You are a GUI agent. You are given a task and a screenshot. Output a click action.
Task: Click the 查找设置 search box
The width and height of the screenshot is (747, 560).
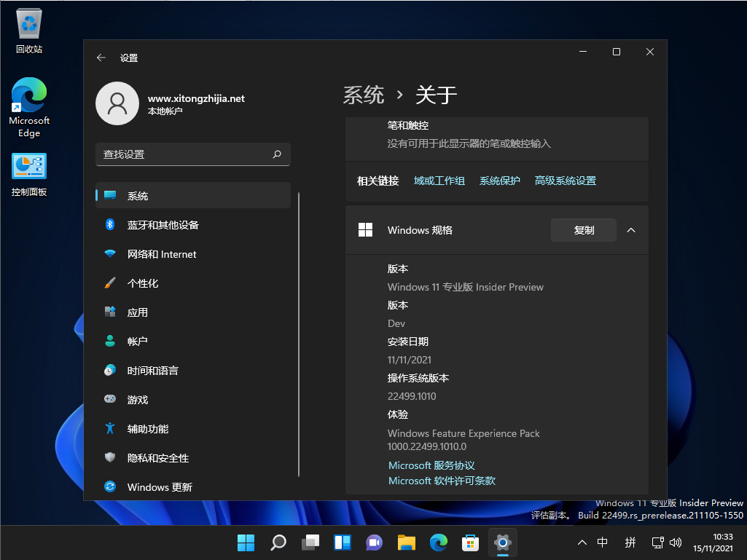[193, 154]
